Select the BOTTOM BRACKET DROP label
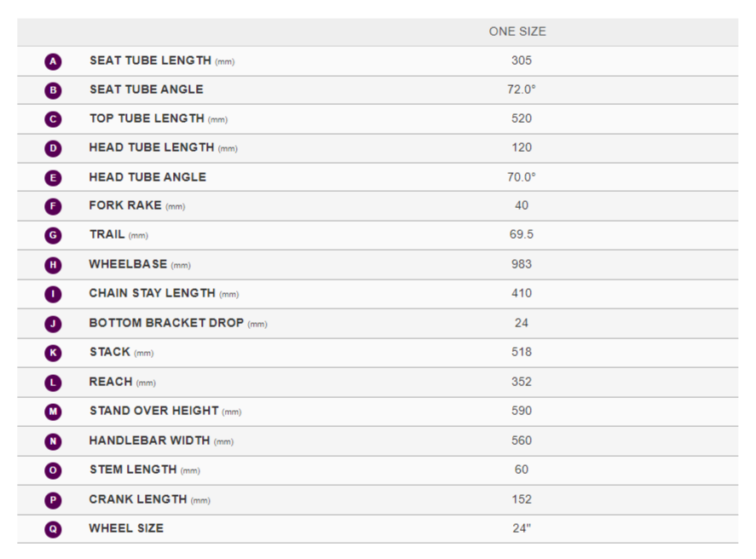 [166, 323]
